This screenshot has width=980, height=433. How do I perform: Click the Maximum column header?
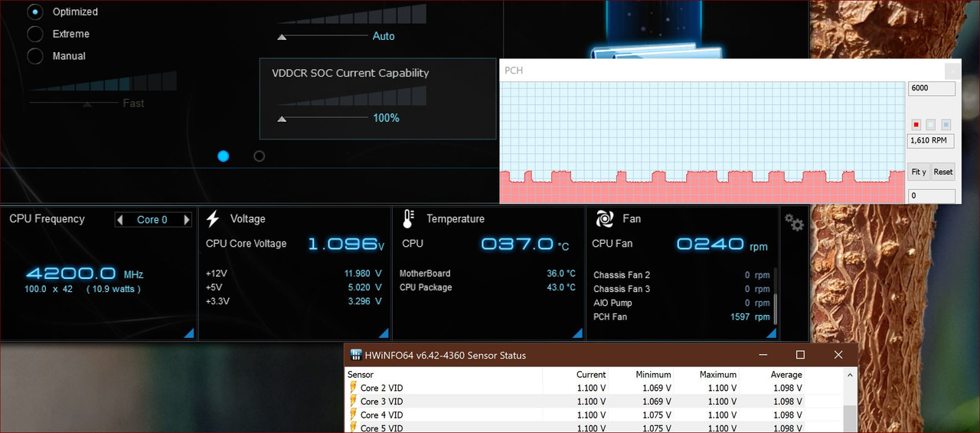[706, 375]
